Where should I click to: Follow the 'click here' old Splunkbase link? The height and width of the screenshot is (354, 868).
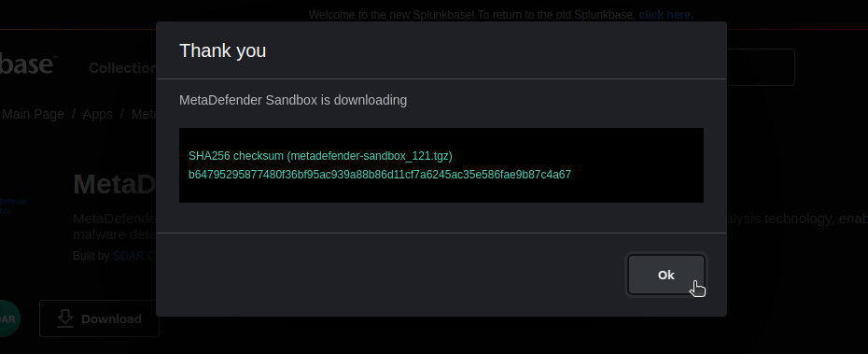666,15
